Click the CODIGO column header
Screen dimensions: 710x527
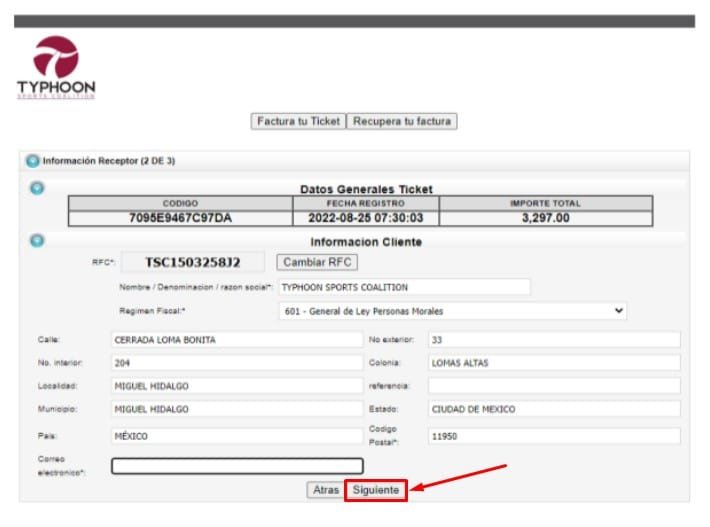pos(180,203)
